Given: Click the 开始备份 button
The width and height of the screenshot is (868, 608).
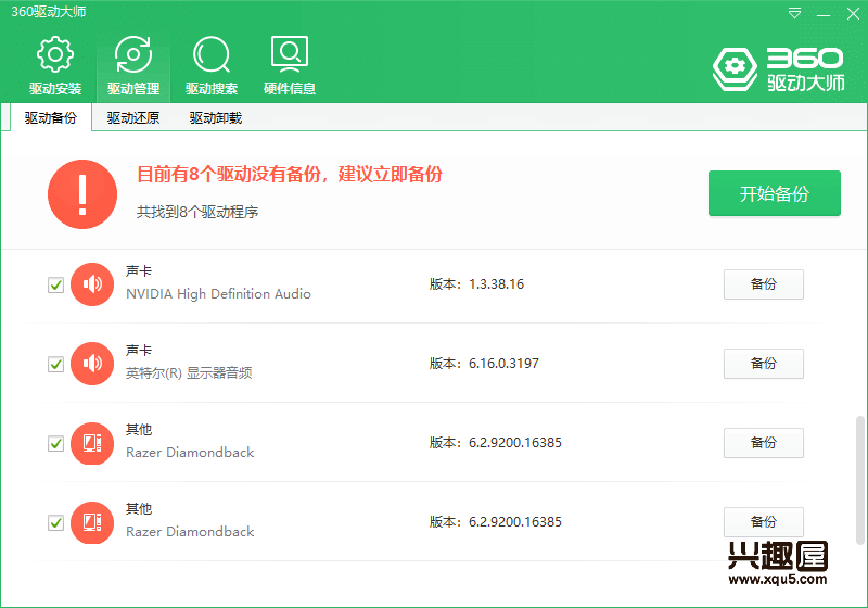Looking at the screenshot, I should pos(774,193).
